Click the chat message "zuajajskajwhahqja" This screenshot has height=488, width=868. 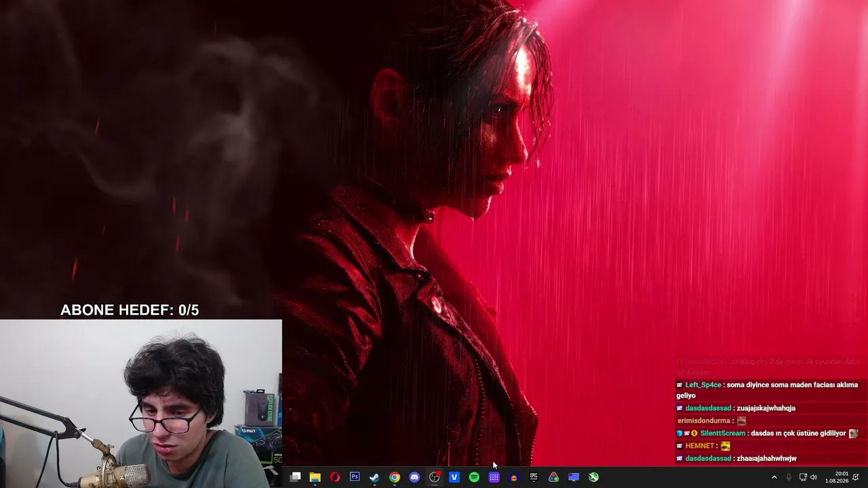[x=766, y=408]
